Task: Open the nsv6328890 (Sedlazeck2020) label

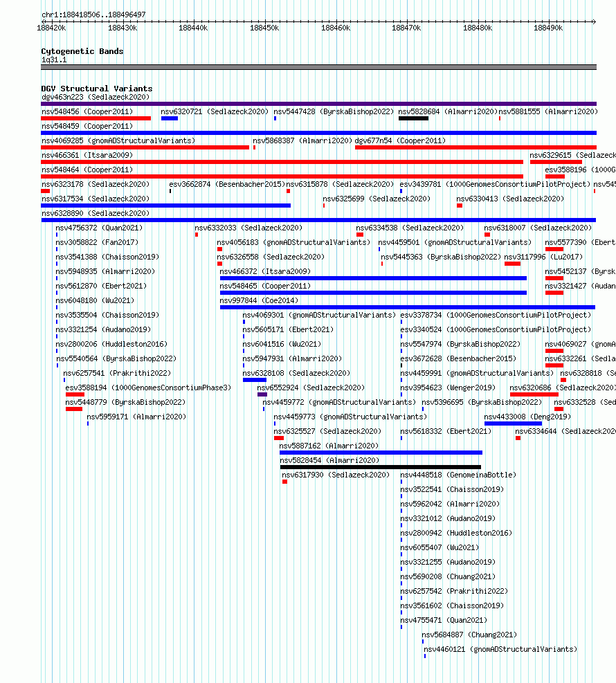Action: click(x=96, y=213)
